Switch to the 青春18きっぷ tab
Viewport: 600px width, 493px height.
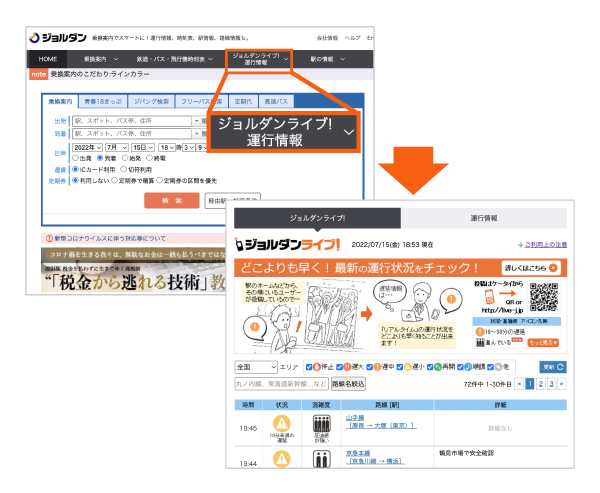point(103,101)
